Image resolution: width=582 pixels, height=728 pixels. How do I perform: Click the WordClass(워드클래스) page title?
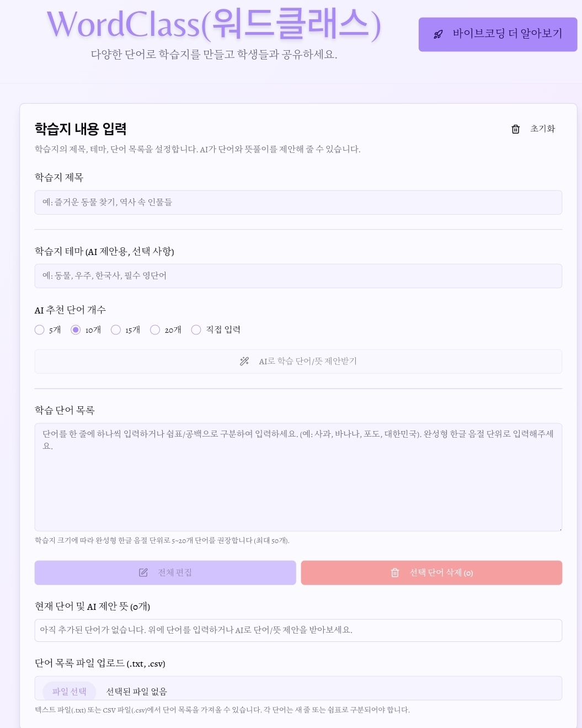214,25
